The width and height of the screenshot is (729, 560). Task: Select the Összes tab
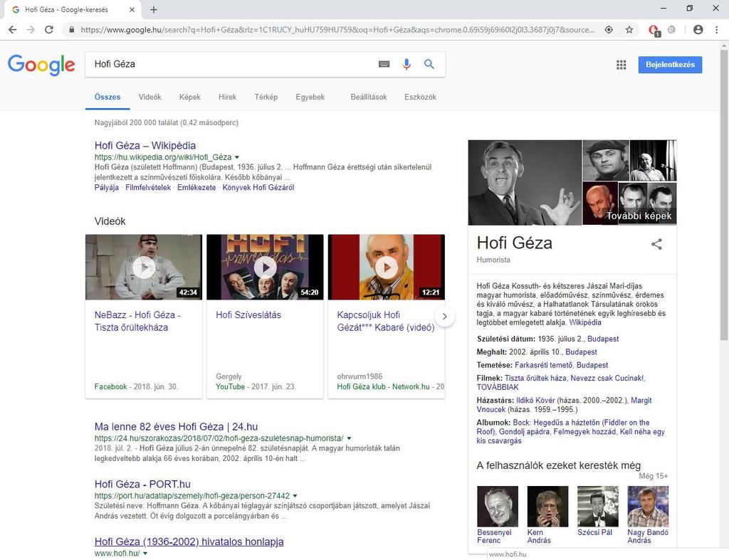pyautogui.click(x=107, y=97)
